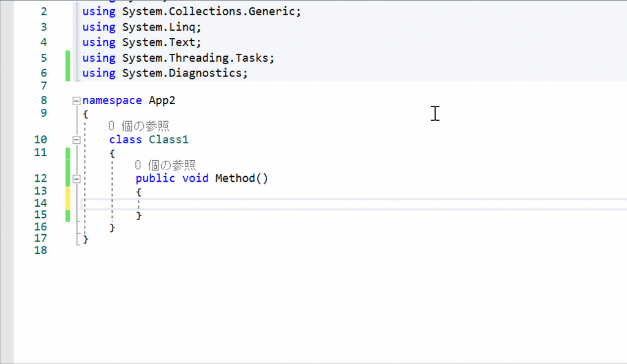Click the opening brace on line 9
The image size is (627, 364).
click(85, 114)
